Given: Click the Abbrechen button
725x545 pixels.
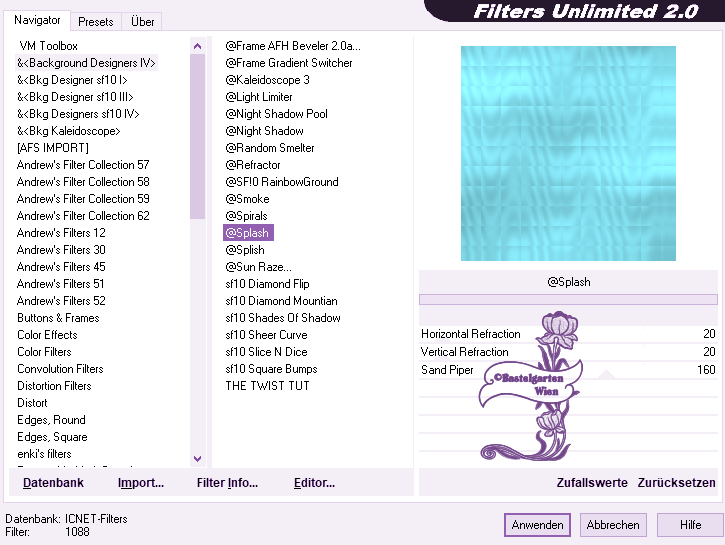Looking at the screenshot, I should click(613, 525).
